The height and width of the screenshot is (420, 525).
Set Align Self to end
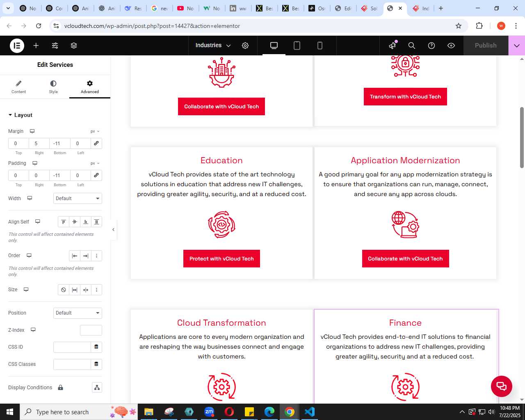[86, 222]
